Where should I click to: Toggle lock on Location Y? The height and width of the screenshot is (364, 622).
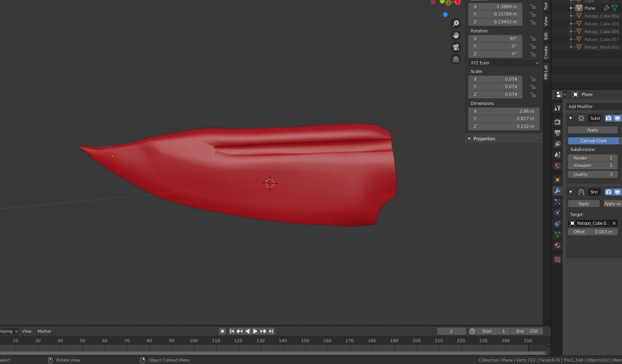(533, 15)
